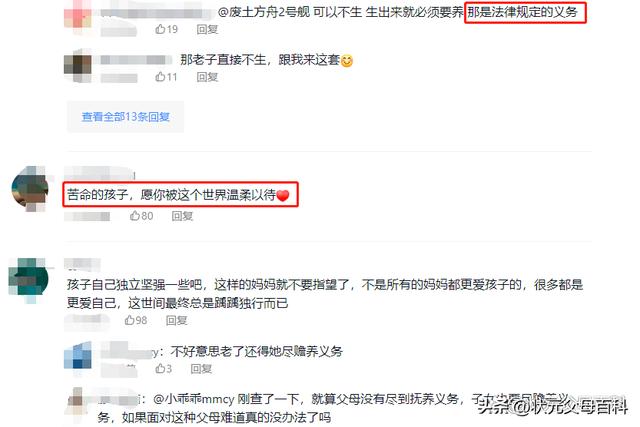Open pink avatar beside top comment

[78, 14]
